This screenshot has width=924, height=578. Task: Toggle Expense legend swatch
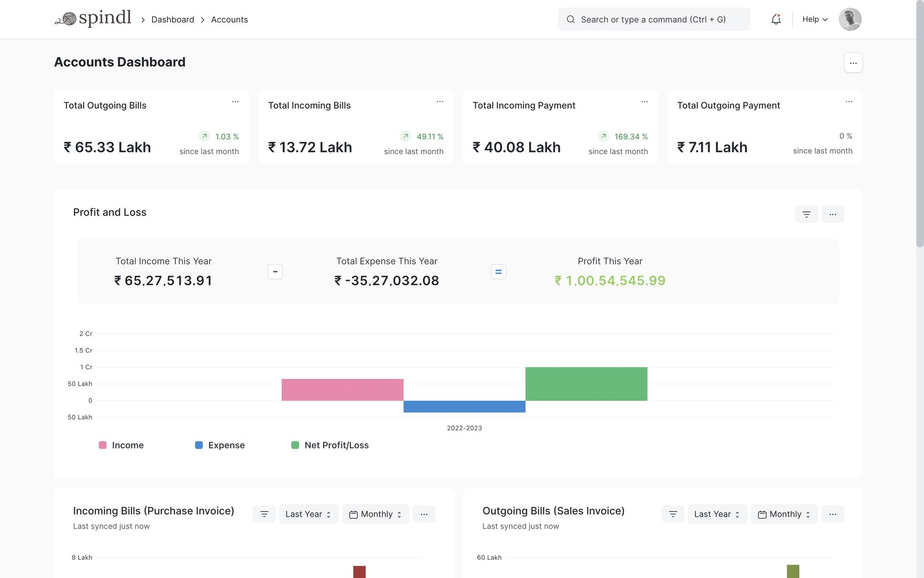(199, 445)
